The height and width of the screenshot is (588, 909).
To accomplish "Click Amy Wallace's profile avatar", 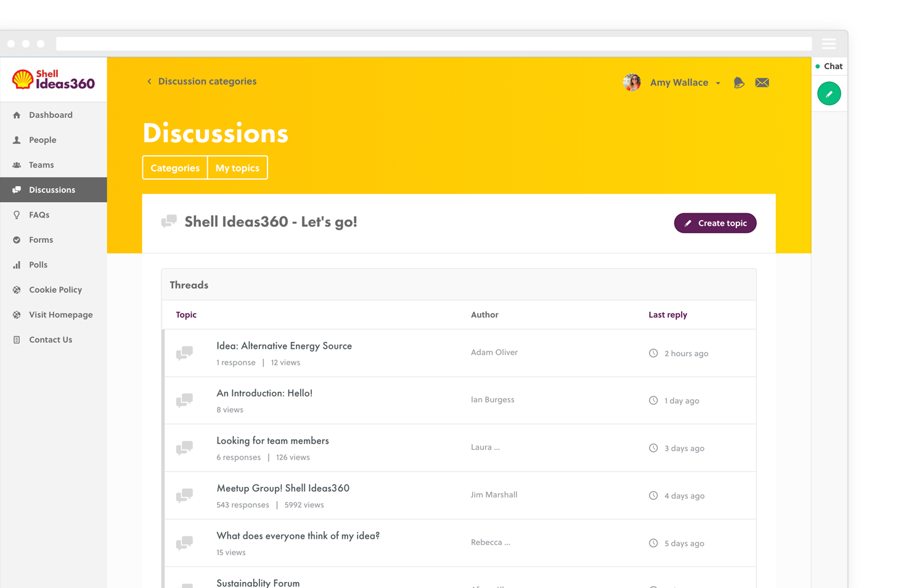I will (x=632, y=83).
